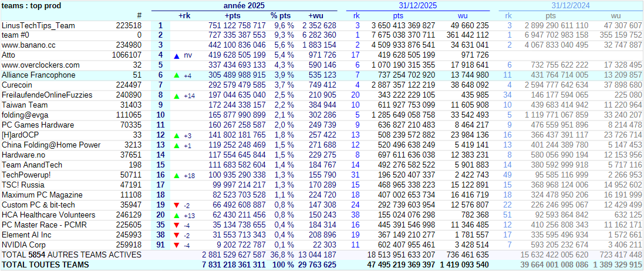
Task: Click team number 1066107 for Atto
Action: (127, 55)
